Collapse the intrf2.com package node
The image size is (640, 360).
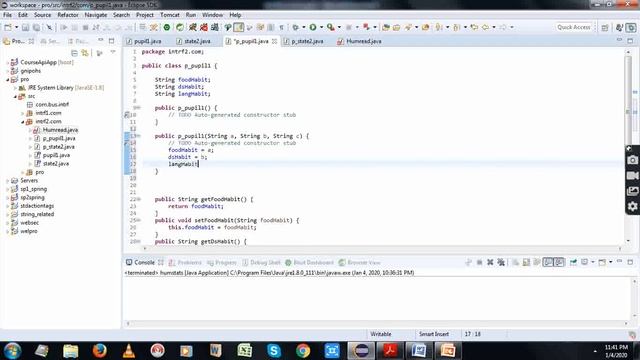22,122
